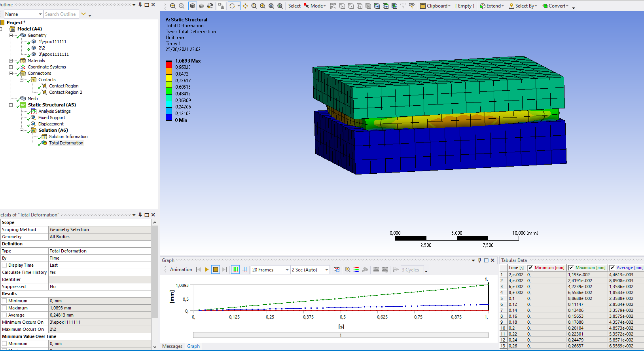Screen dimensions: 644x351
Task: Stop the animation playback
Action: 216,269
